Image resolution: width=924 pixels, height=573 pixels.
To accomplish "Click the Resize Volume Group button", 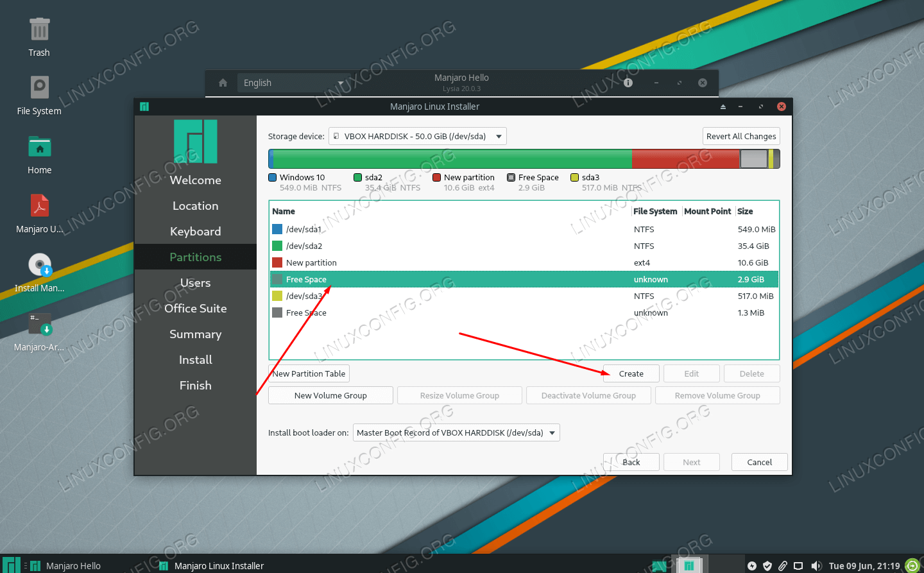I will tap(459, 395).
